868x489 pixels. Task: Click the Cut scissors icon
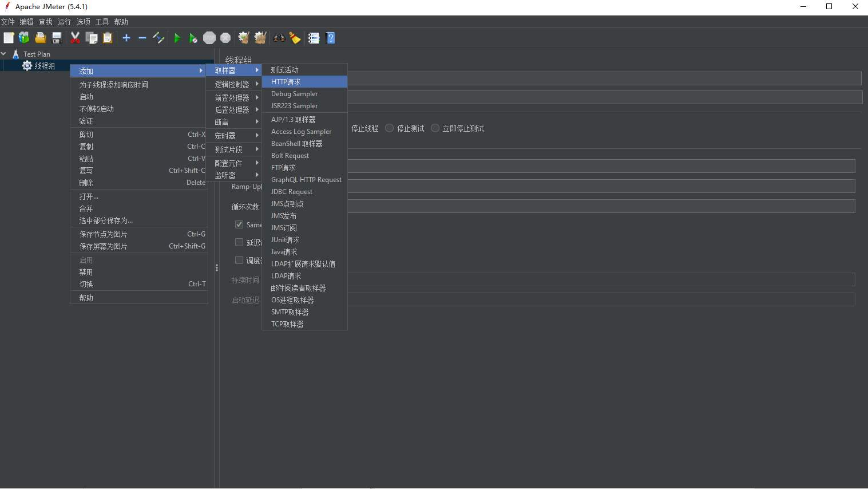(75, 38)
